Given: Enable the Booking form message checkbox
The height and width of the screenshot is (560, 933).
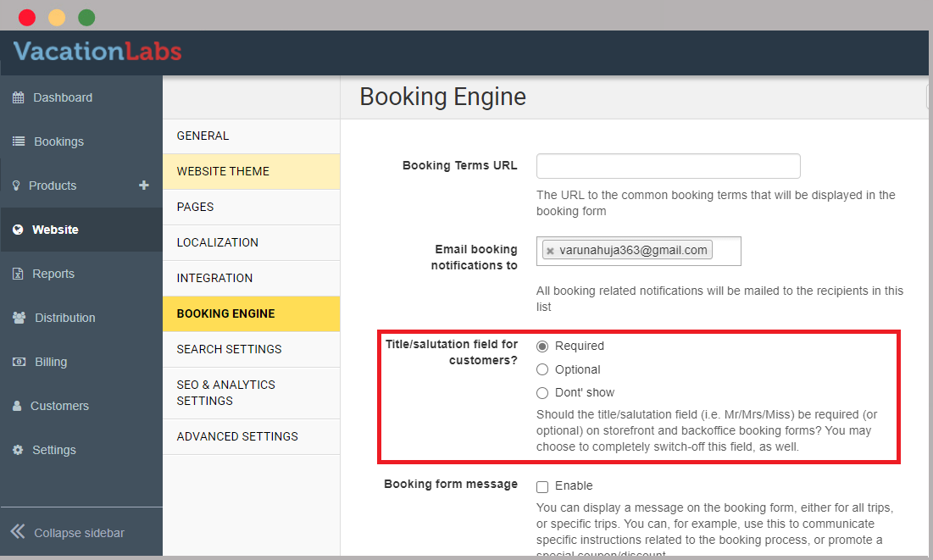Looking at the screenshot, I should pos(542,486).
